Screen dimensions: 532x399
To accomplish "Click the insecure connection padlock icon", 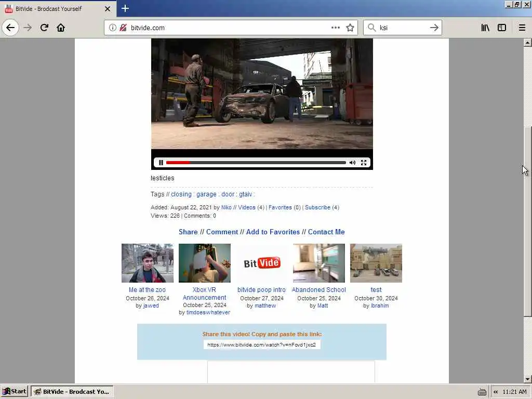I will coord(123,28).
